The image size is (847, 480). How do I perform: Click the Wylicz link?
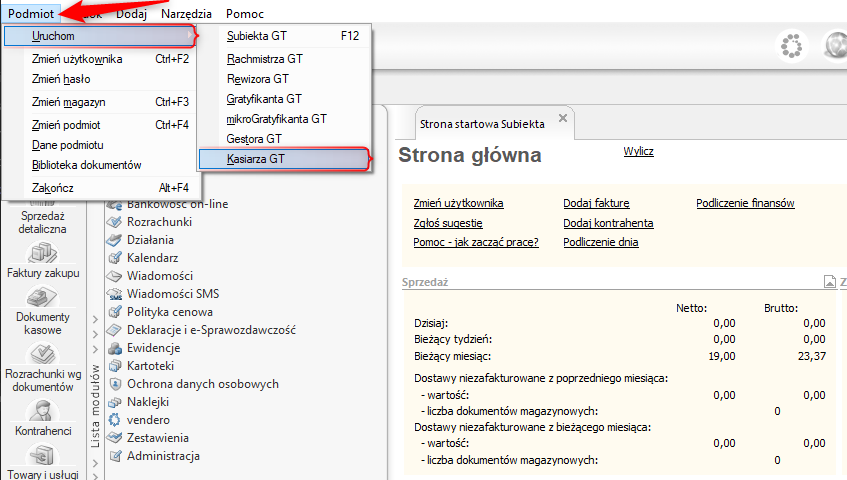point(638,151)
